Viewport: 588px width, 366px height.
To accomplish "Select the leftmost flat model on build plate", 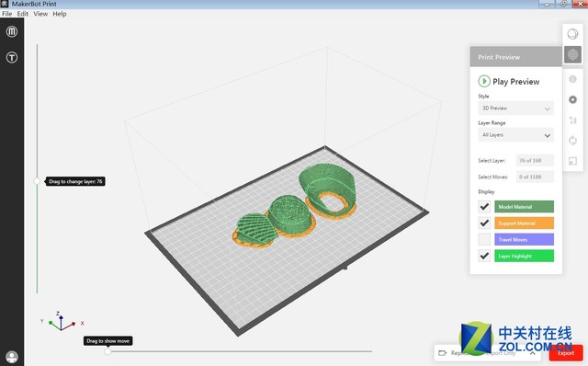I will 255,230.
